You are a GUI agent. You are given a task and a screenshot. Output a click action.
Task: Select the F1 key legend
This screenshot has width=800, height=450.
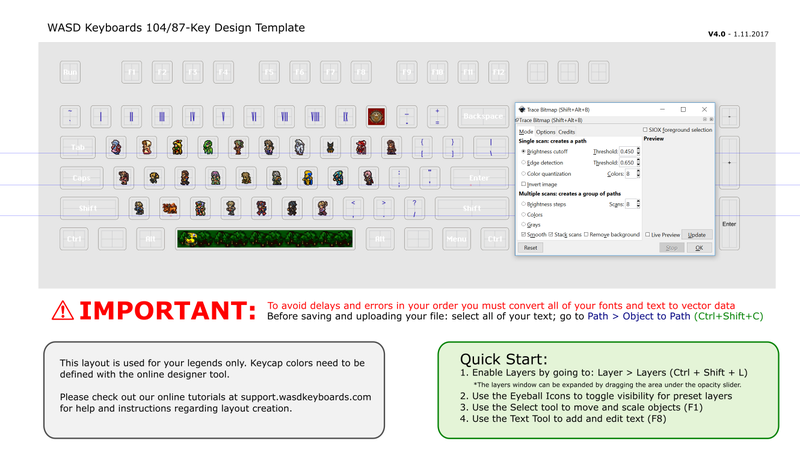(x=132, y=72)
